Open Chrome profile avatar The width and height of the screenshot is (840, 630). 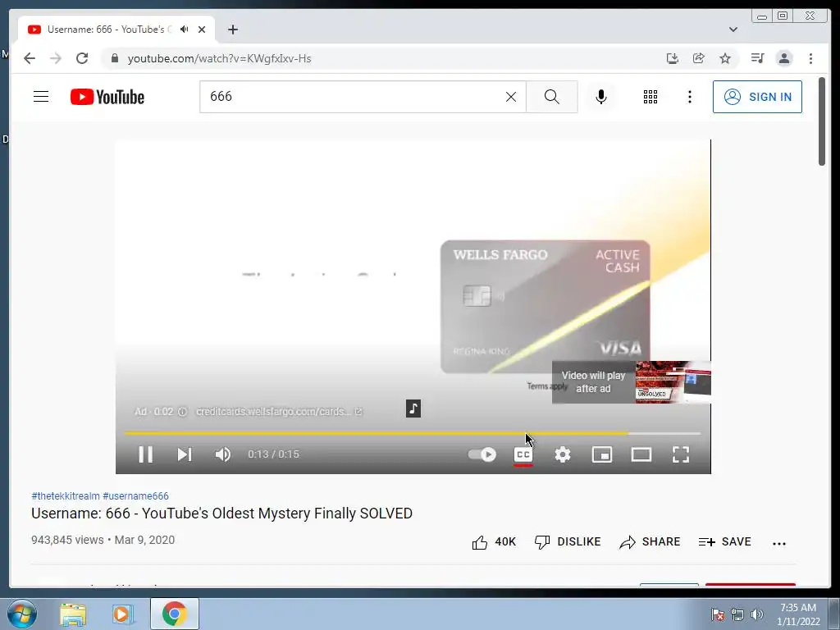coord(783,58)
